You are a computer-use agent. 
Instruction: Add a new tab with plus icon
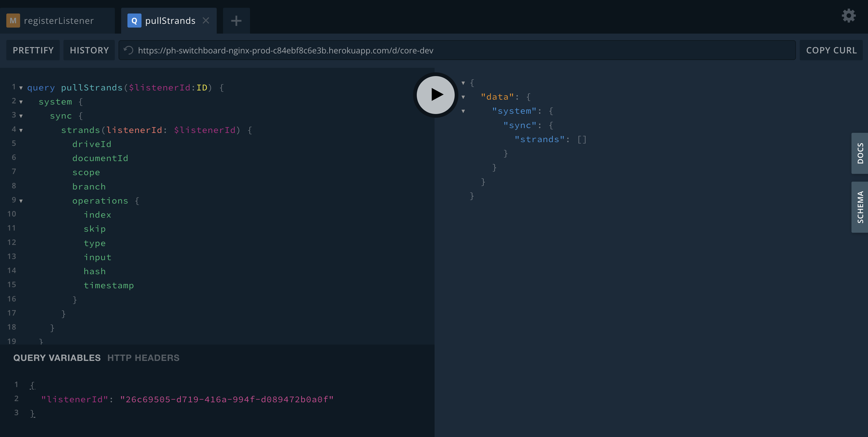pyautogui.click(x=236, y=21)
